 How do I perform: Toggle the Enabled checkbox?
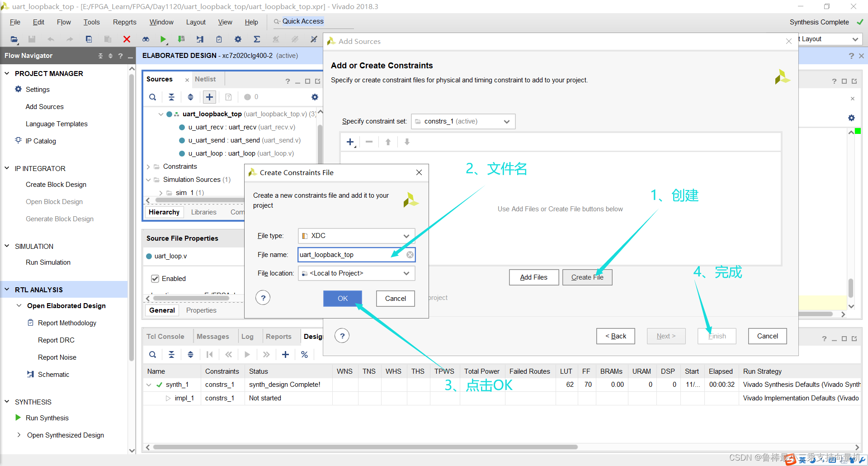click(x=155, y=279)
